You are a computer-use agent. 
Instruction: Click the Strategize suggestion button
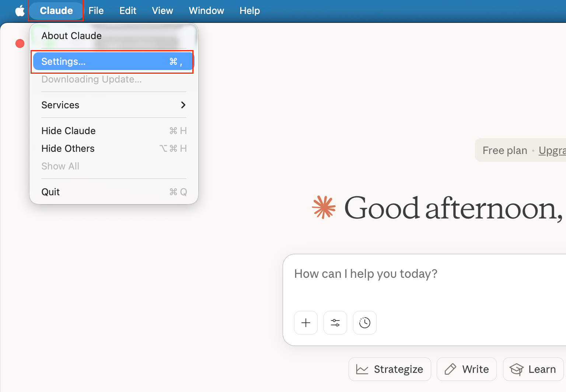coord(389,369)
